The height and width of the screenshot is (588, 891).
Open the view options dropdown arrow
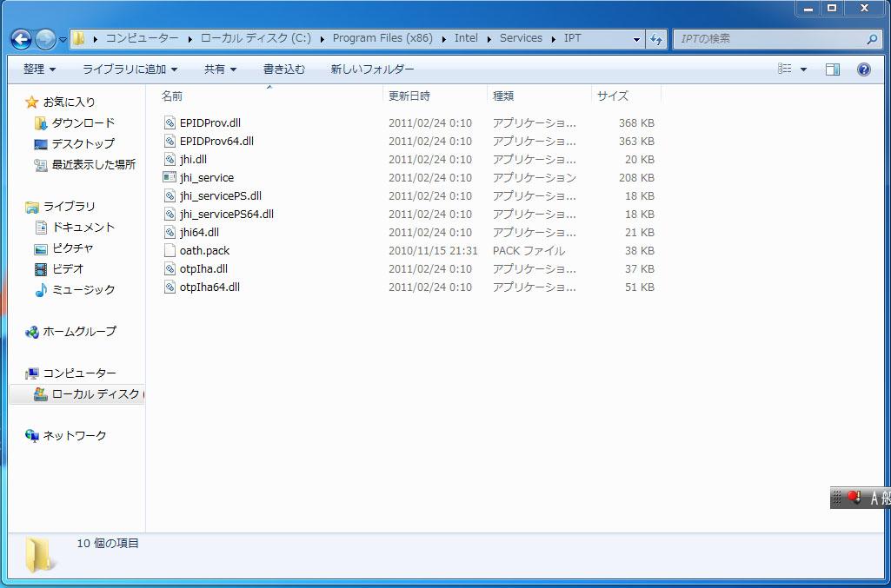(x=803, y=69)
